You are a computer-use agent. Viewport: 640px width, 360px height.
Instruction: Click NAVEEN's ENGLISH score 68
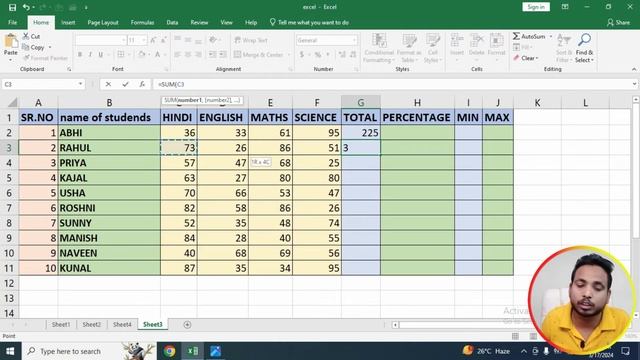(222, 253)
